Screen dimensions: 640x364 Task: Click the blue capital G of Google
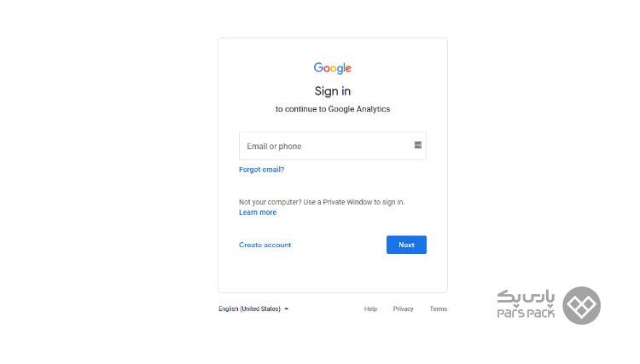(x=318, y=67)
